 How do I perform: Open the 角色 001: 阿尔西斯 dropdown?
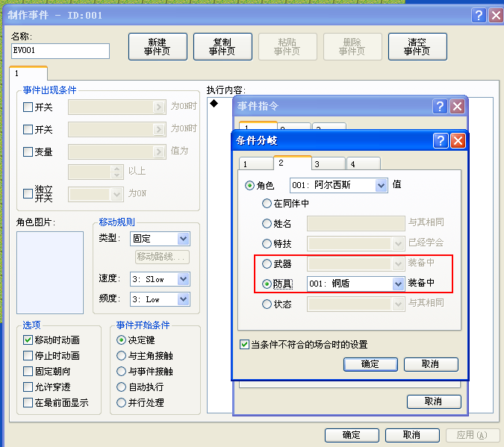[381, 185]
